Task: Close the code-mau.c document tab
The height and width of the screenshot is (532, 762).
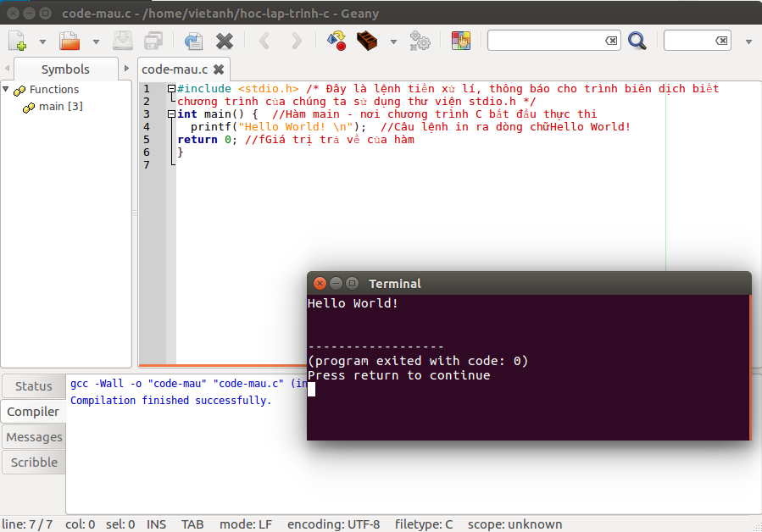Action: (219, 69)
